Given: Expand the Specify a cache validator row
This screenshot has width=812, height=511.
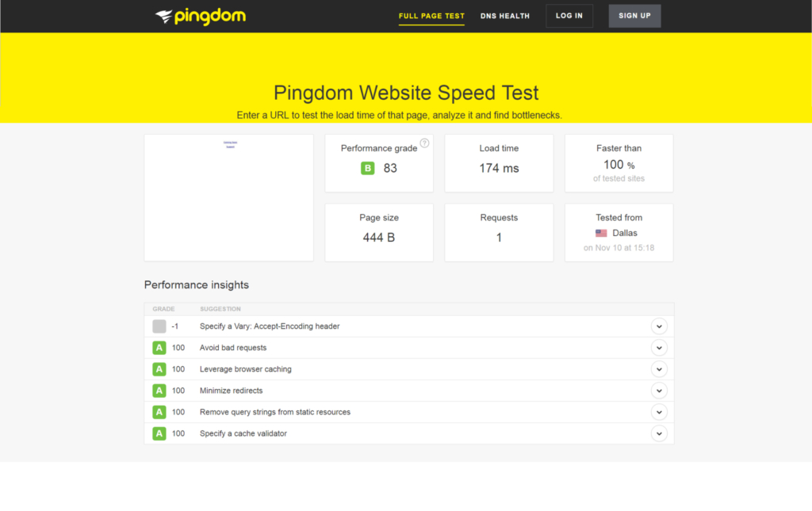Looking at the screenshot, I should pyautogui.click(x=659, y=433).
